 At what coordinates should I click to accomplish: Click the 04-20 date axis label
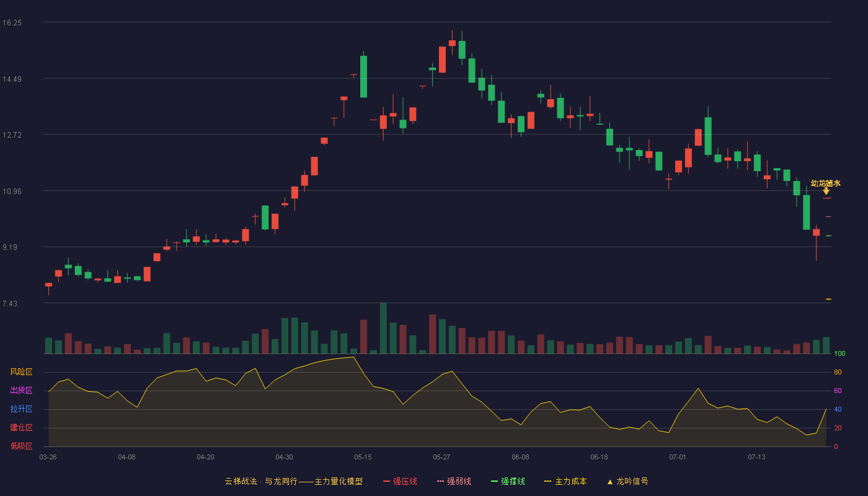point(205,457)
